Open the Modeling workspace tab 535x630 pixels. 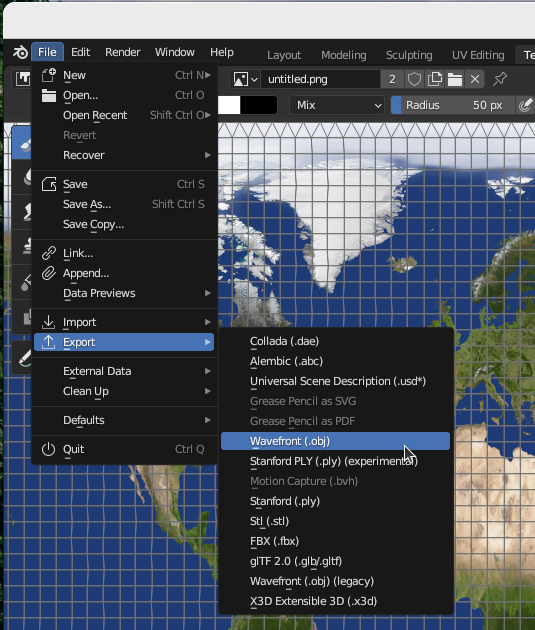343,55
